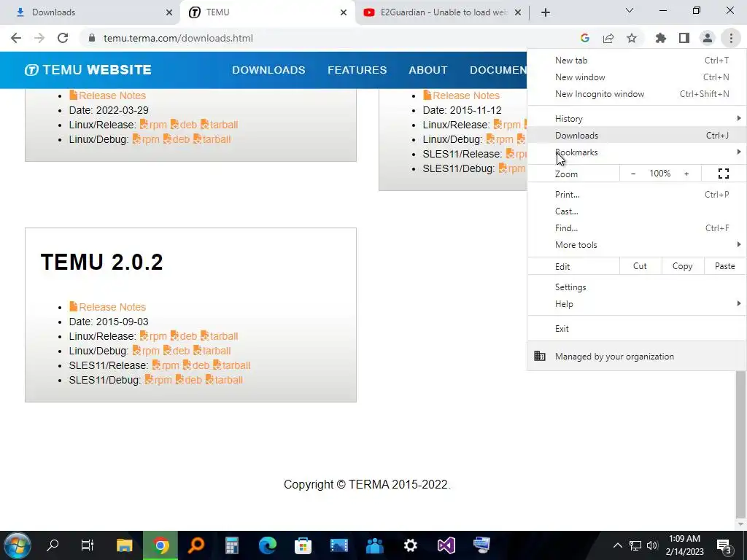The height and width of the screenshot is (560, 747).
Task: Click the Google icon in address bar
Action: point(585,38)
